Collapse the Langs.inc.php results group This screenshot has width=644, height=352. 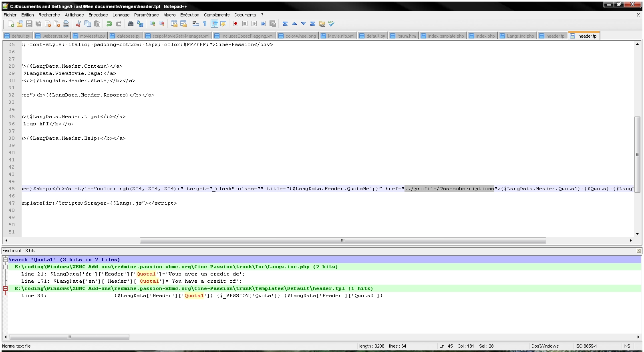tap(5, 267)
